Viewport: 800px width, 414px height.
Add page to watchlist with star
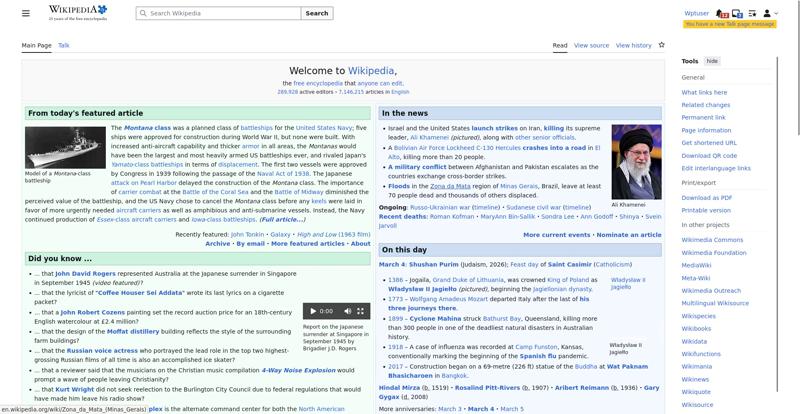[x=661, y=45]
